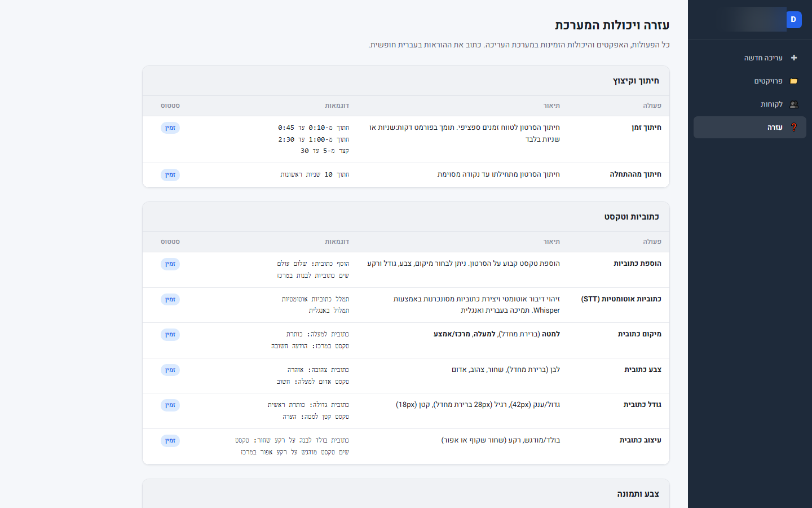This screenshot has height=508, width=812.
Task: Click the זמין badge in the חיתוך זמן row
Action: (x=170, y=128)
